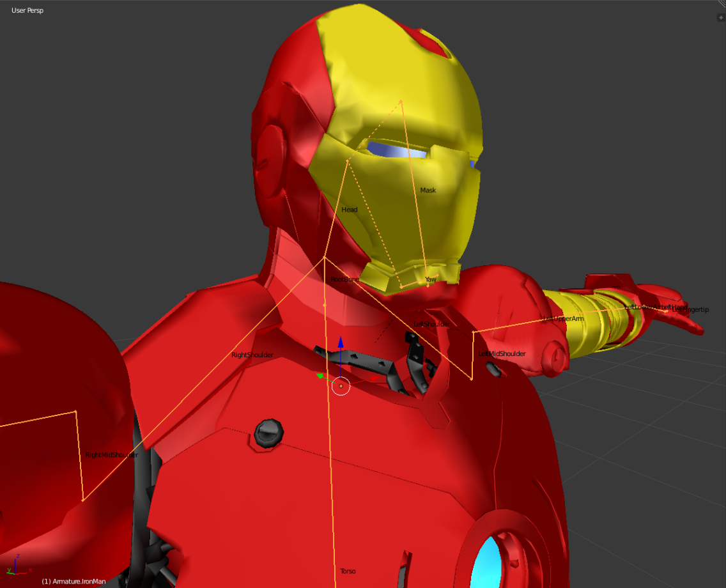Click the blue eye slit on the mask

[x=398, y=150]
